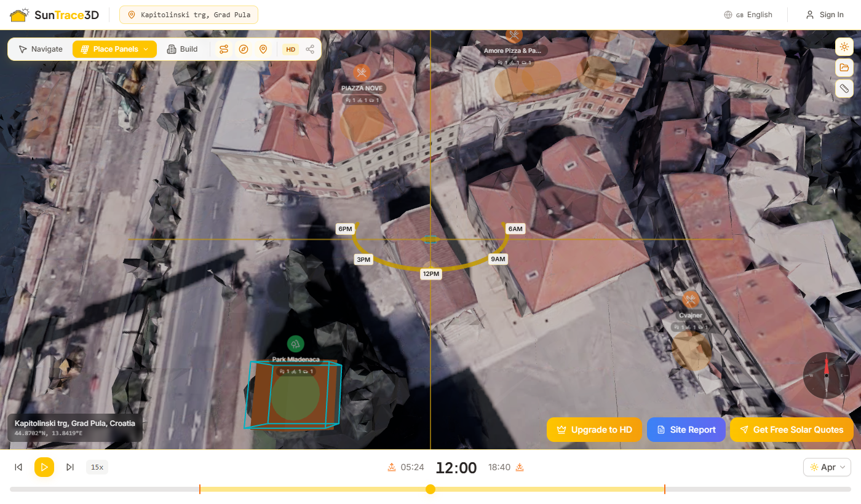Open the folder icon for saved projects
861x504 pixels.
tap(844, 68)
